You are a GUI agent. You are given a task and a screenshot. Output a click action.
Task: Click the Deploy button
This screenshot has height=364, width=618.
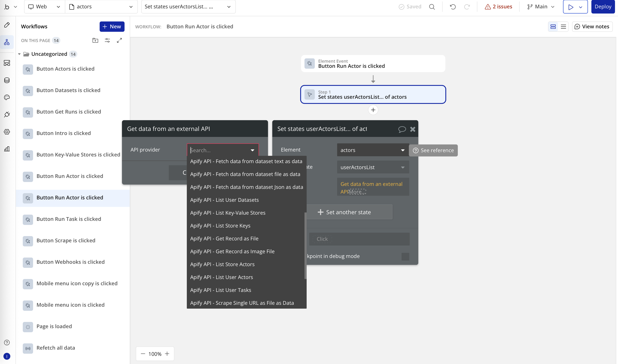(603, 7)
